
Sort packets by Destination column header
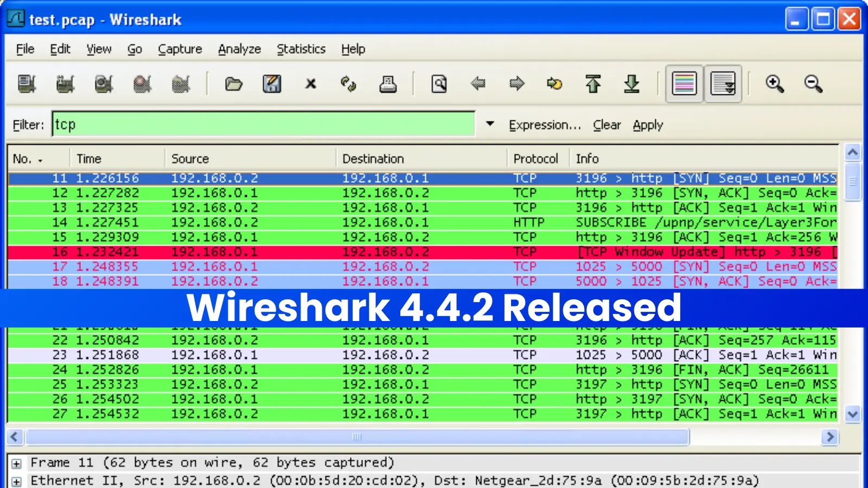(x=422, y=159)
